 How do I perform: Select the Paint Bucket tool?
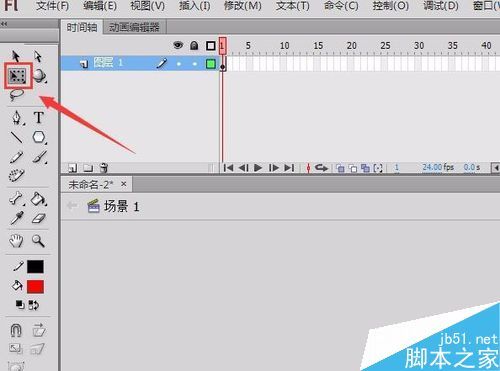(x=39, y=199)
